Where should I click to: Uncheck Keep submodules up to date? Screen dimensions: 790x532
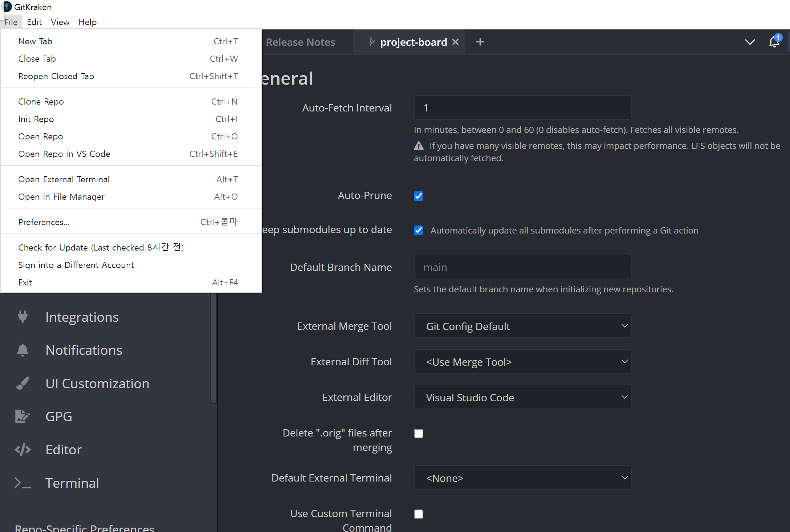[x=419, y=230]
